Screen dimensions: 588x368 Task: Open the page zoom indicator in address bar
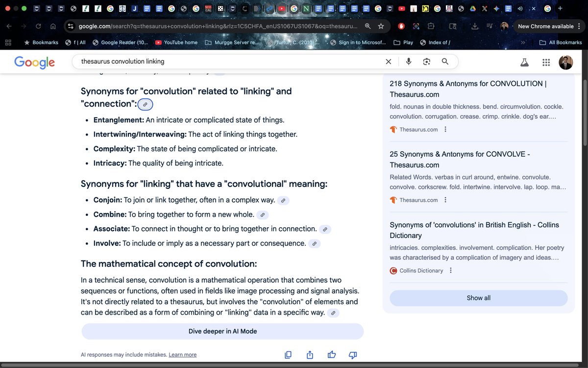(x=367, y=26)
